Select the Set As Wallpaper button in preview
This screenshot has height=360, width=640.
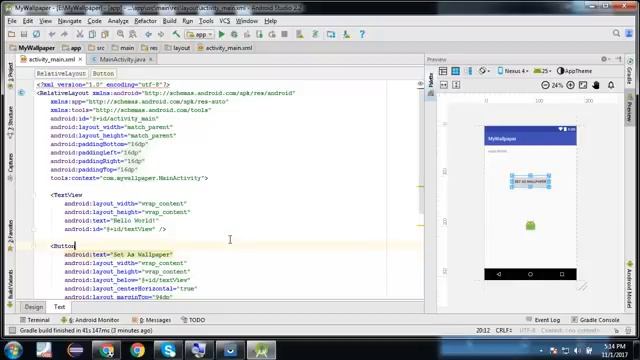(530, 181)
